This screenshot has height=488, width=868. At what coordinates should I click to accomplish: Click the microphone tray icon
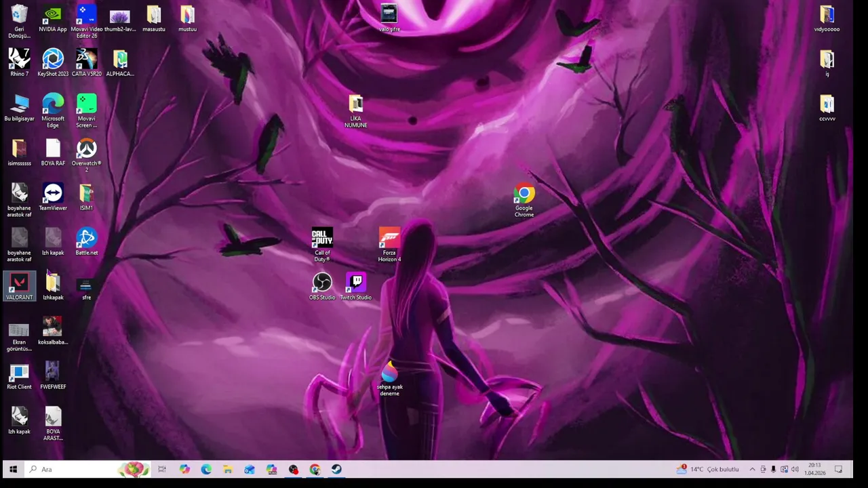[x=773, y=469]
